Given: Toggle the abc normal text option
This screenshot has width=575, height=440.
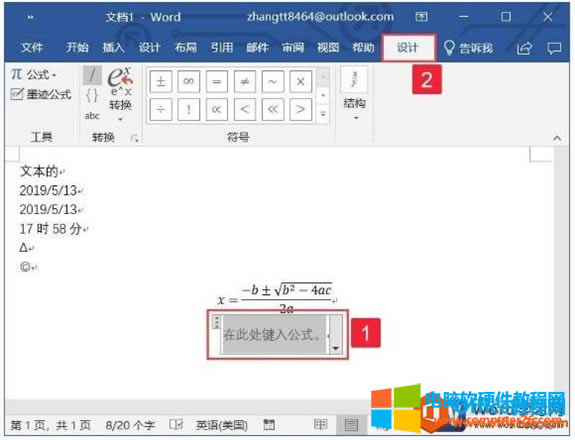Looking at the screenshot, I should [92, 116].
